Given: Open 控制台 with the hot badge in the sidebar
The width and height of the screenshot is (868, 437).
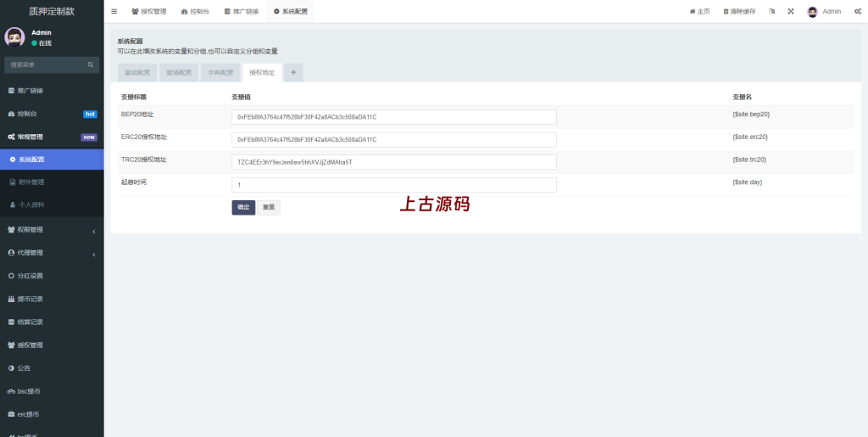Looking at the screenshot, I should click(52, 114).
